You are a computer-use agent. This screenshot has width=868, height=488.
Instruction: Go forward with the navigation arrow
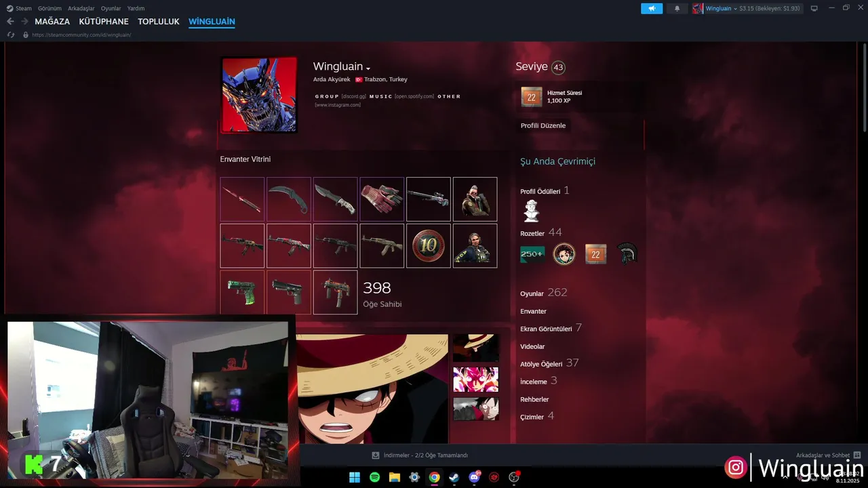(24, 22)
